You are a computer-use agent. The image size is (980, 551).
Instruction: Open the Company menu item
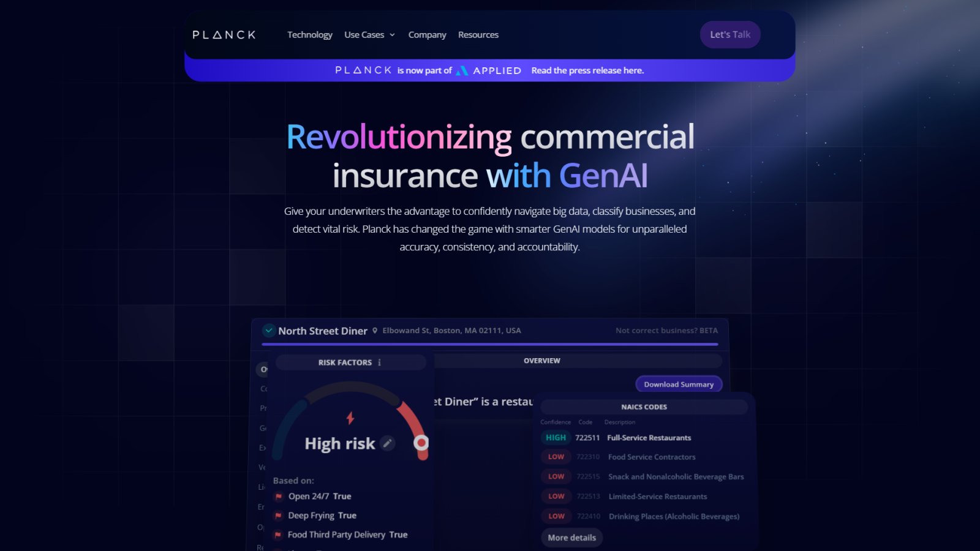click(428, 35)
